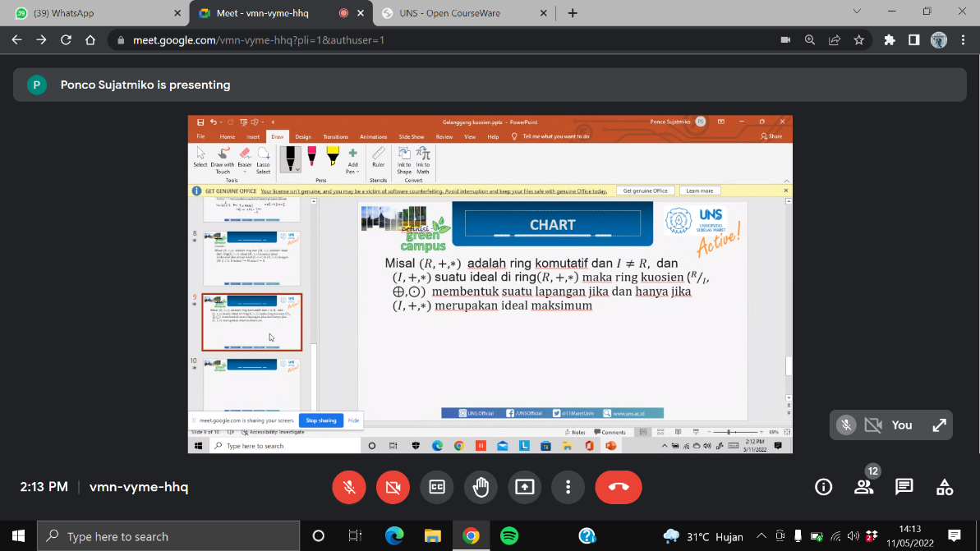The image size is (980, 551).
Task: Click the Windows Start button
Action: point(18,536)
